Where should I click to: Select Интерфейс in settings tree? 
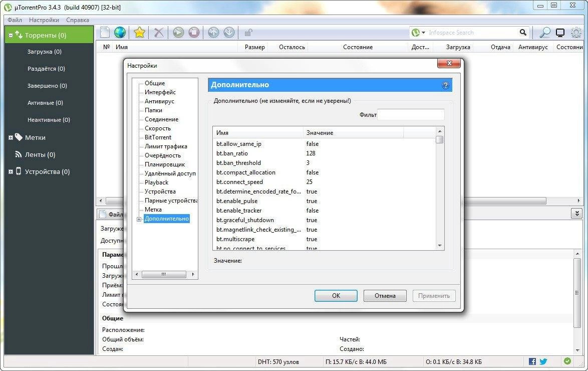pyautogui.click(x=160, y=92)
